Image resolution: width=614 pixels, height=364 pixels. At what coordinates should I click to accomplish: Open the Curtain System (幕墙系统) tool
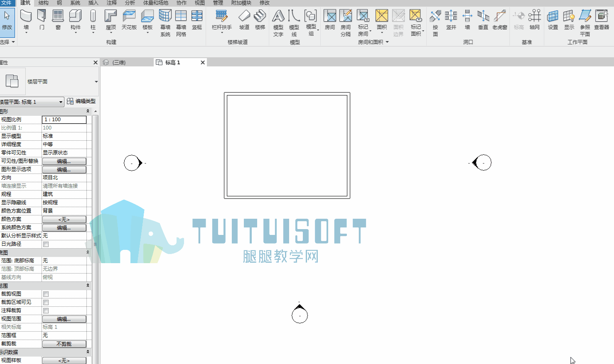click(x=165, y=23)
